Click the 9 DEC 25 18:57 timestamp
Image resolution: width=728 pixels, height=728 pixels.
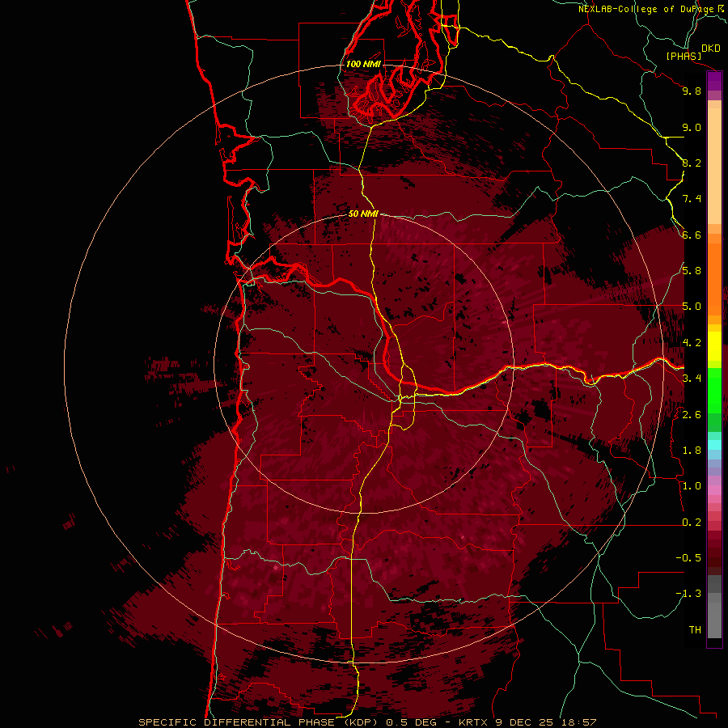click(546, 722)
